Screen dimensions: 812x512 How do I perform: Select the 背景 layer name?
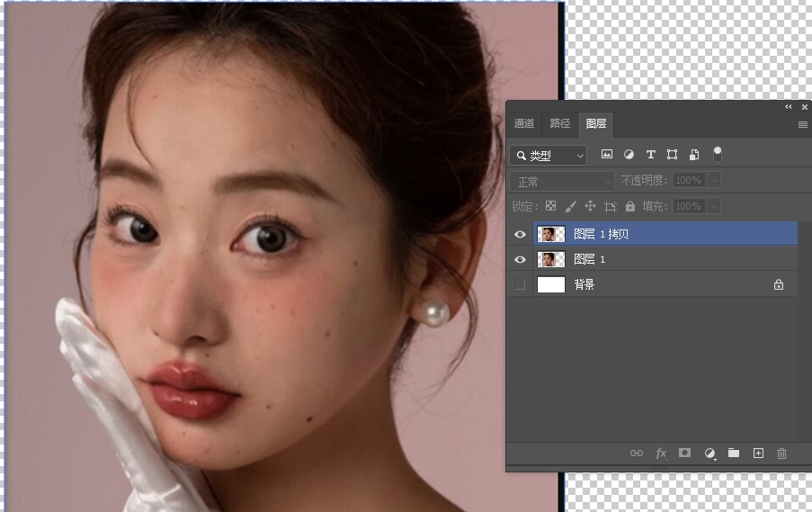584,284
